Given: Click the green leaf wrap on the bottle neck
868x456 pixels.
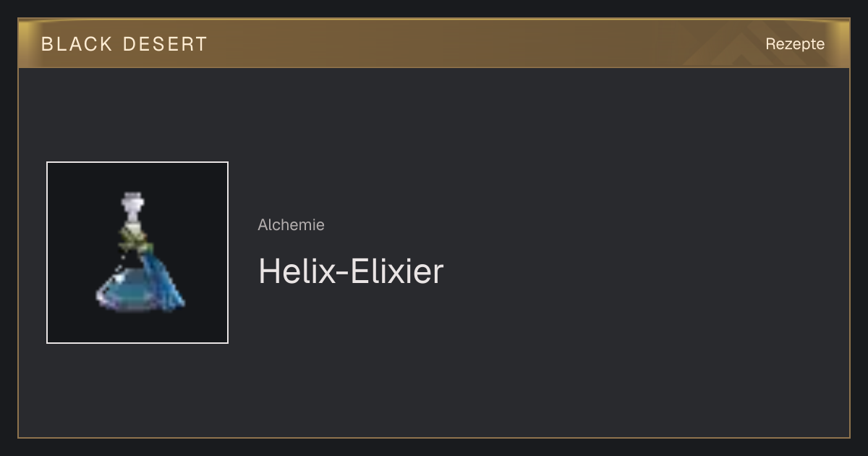Looking at the screenshot, I should coord(135,236).
